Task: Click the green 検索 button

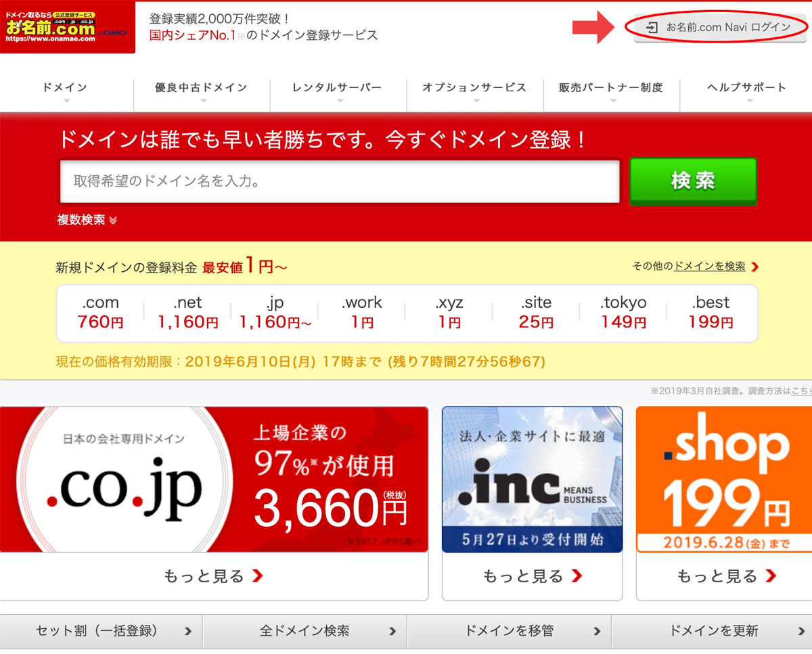Action: click(x=693, y=181)
